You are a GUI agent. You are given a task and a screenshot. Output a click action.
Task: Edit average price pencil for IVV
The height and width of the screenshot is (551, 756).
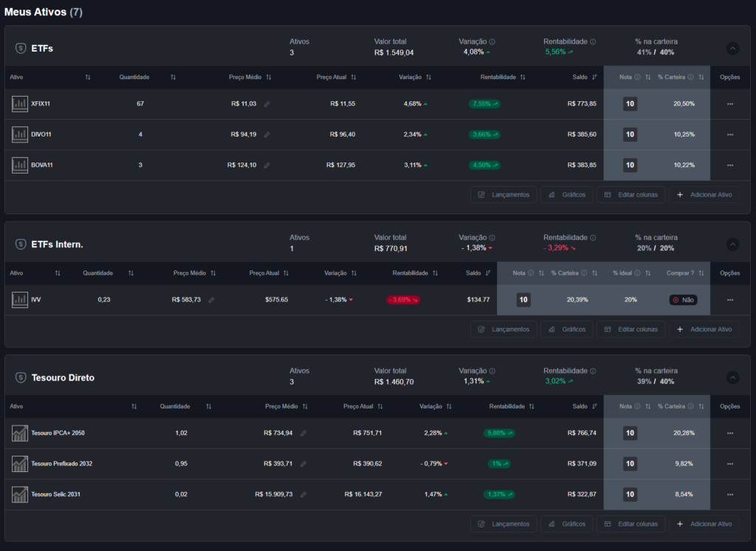[x=211, y=300]
